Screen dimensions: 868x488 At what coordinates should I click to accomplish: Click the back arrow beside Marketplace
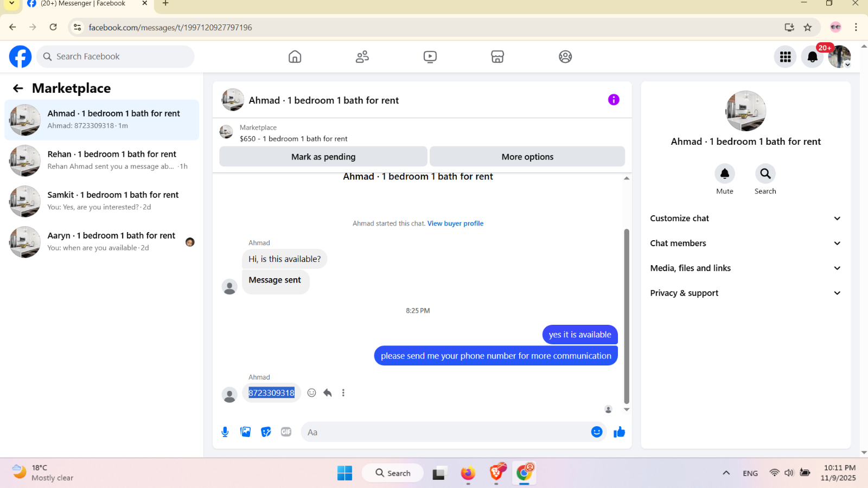coord(18,88)
